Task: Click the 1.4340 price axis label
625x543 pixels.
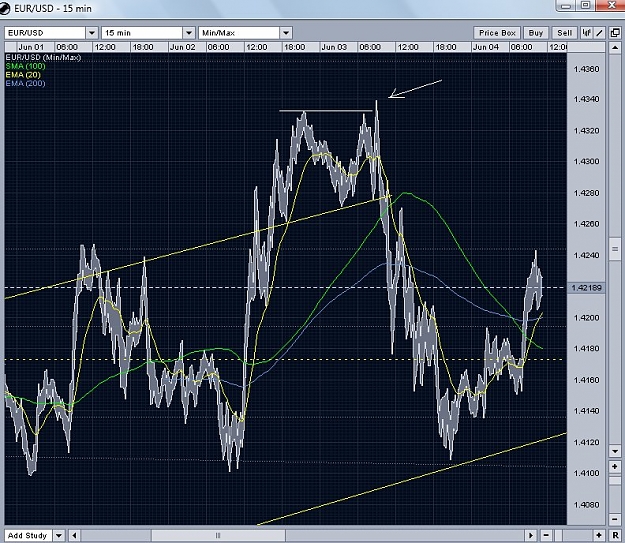Action: pos(586,99)
